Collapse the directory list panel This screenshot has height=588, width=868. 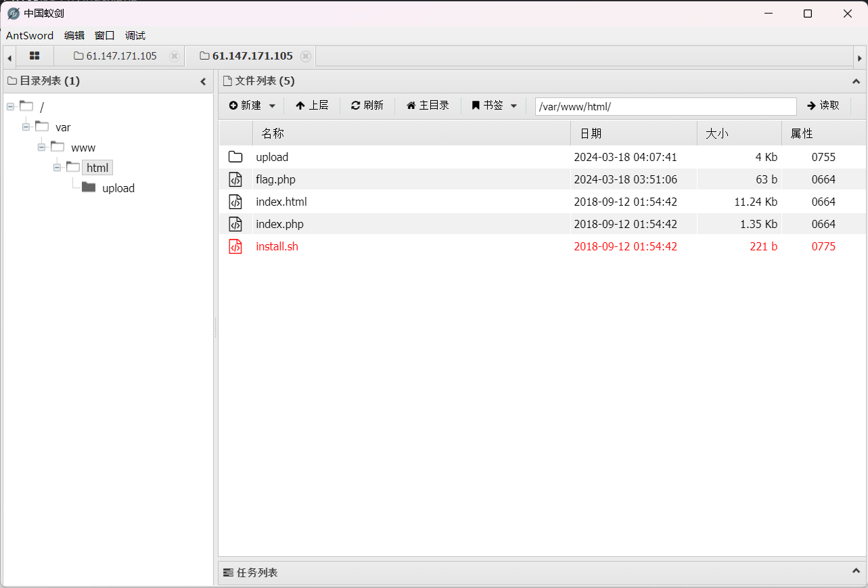click(203, 81)
